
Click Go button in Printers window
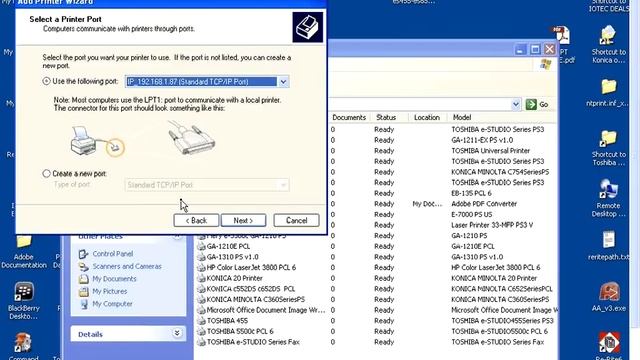click(537, 104)
